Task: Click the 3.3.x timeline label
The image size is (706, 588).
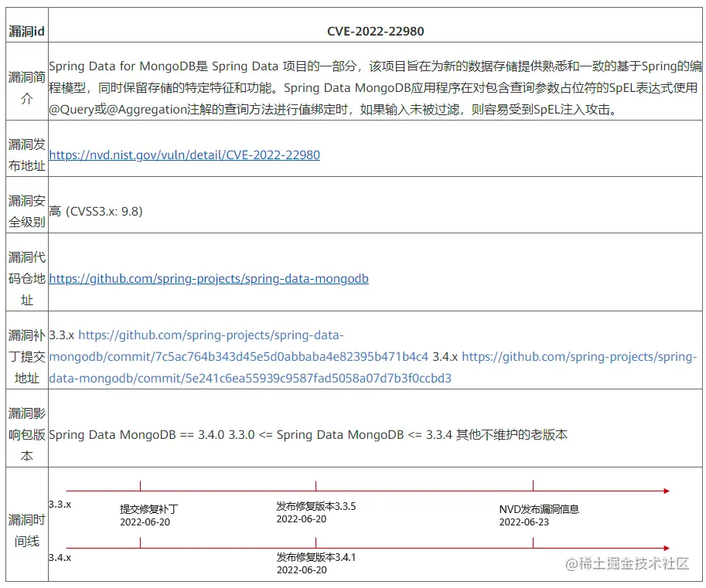Action: tap(60, 505)
